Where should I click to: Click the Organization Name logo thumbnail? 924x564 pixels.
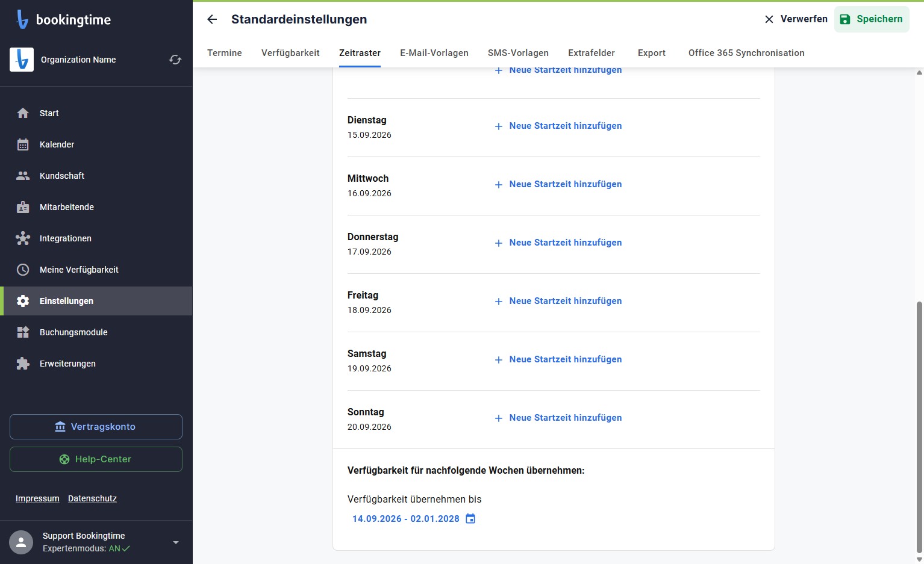coord(22,60)
